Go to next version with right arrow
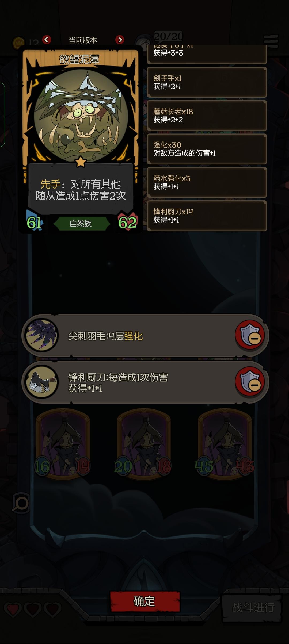The image size is (289, 644). [120, 40]
